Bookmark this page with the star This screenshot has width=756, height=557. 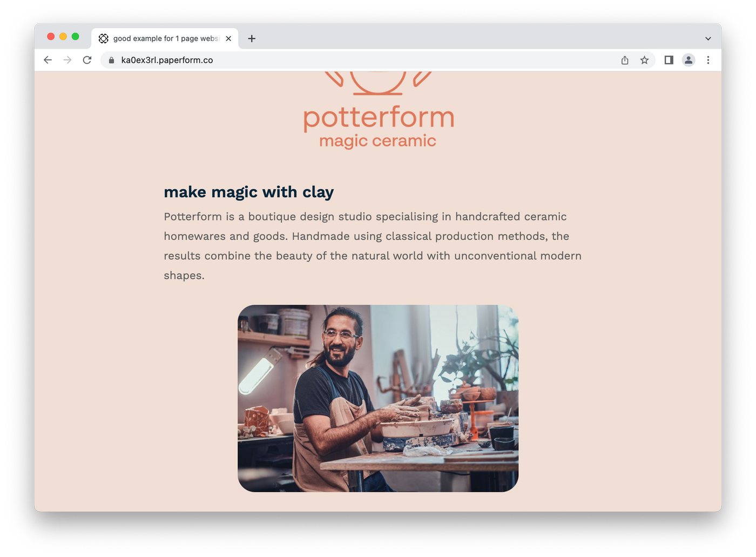pos(644,60)
